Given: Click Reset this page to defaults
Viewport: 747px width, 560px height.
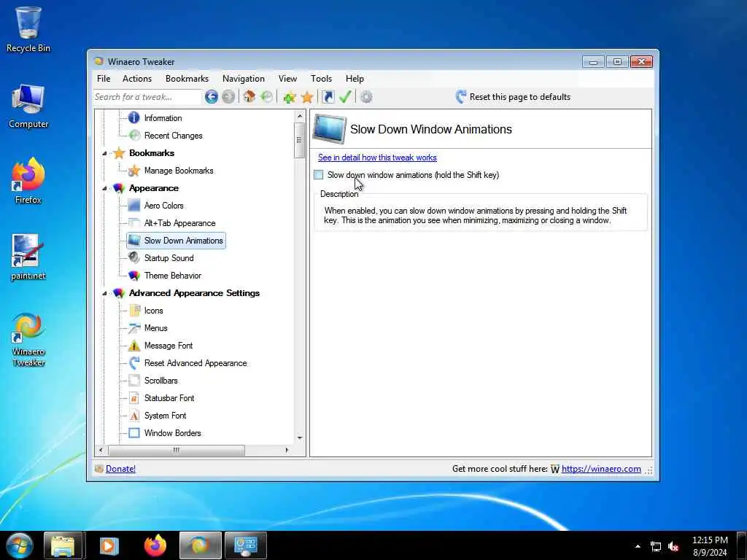Looking at the screenshot, I should 513,97.
